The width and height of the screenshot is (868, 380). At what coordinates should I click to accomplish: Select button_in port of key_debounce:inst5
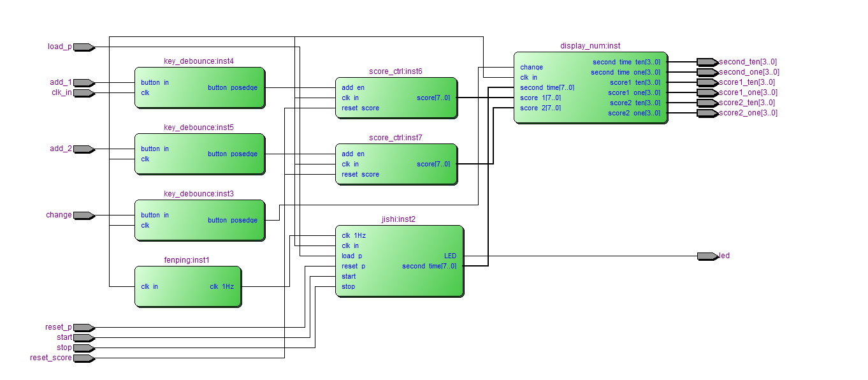155,149
